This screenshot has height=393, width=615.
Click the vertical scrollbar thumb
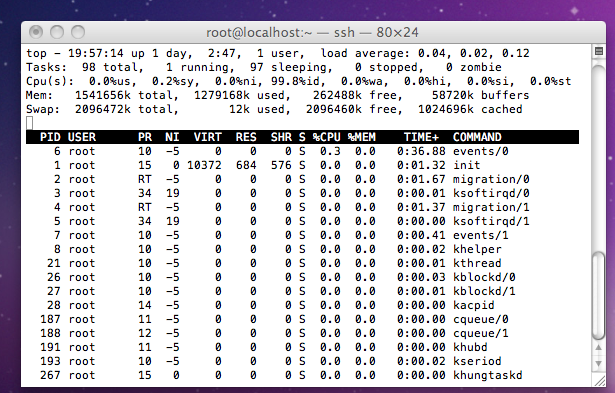click(x=599, y=296)
